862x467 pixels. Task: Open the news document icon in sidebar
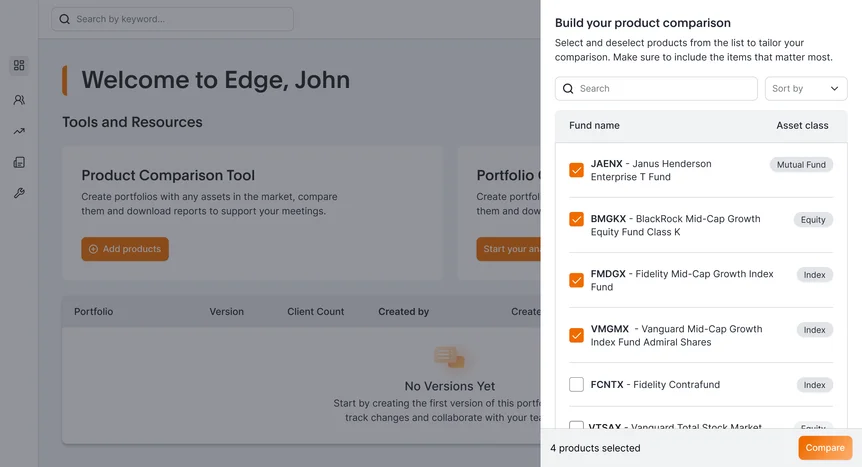tap(19, 162)
